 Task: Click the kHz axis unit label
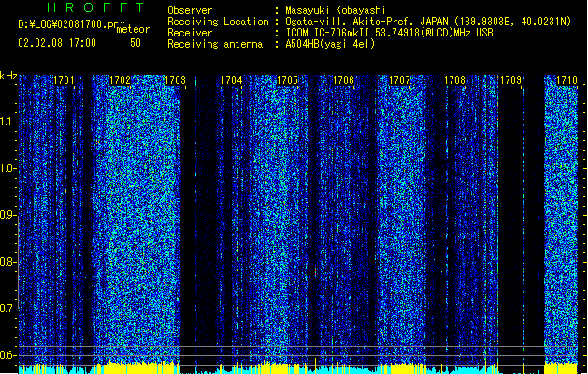click(x=8, y=76)
